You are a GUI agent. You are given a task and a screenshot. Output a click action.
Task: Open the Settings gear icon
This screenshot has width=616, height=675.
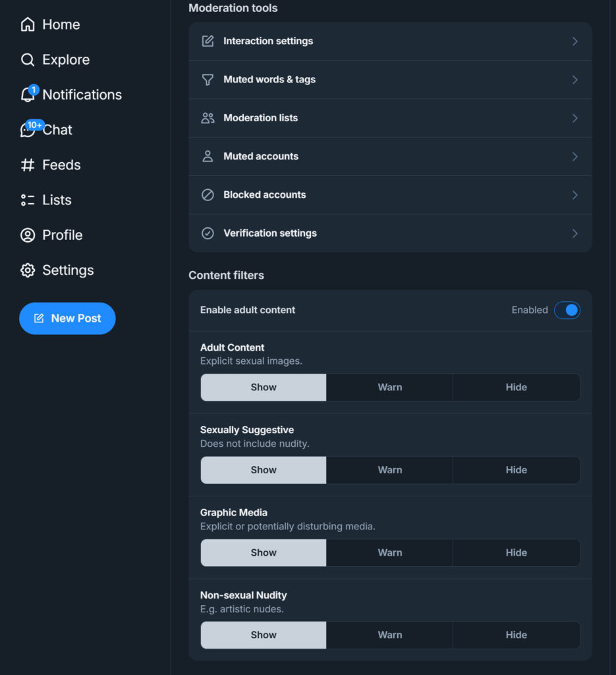[x=28, y=270]
